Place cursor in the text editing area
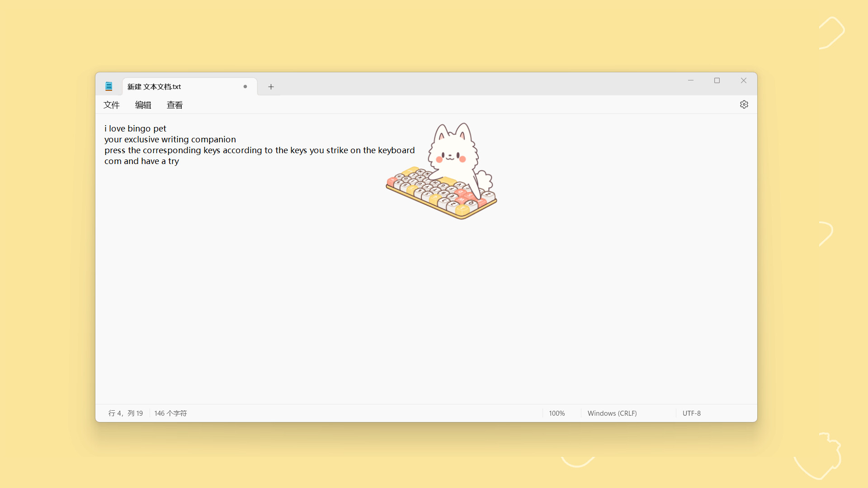 click(x=316, y=271)
